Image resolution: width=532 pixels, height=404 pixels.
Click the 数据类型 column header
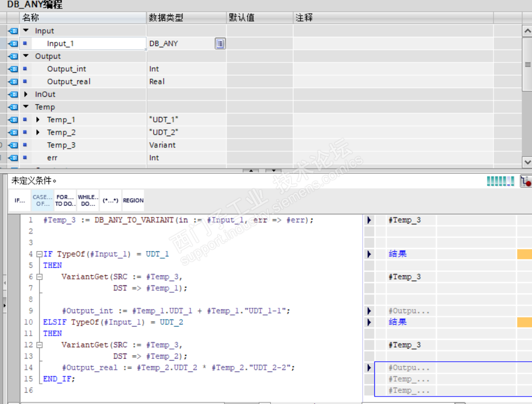(186, 18)
